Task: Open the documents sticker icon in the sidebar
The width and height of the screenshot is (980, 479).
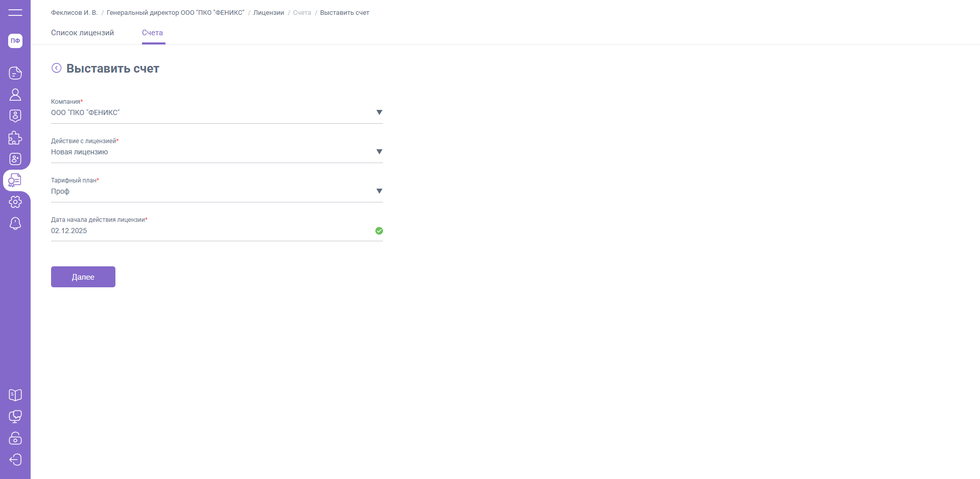Action: pyautogui.click(x=15, y=73)
